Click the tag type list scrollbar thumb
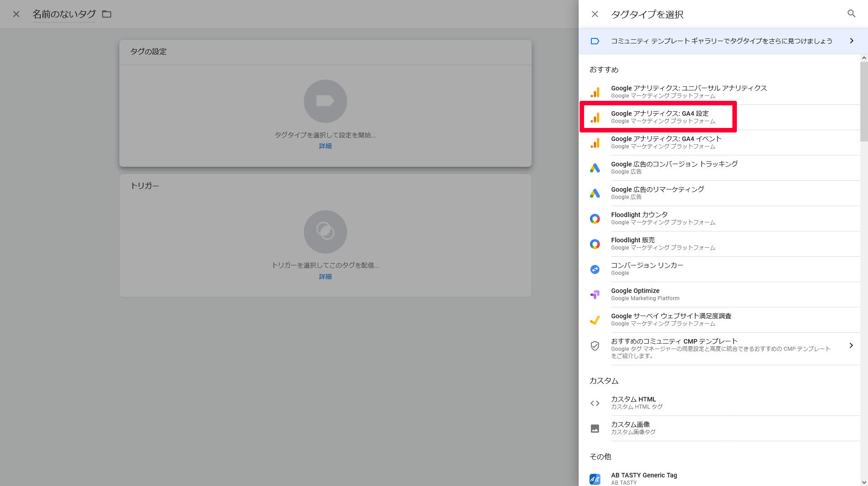The image size is (868, 486). tap(864, 102)
